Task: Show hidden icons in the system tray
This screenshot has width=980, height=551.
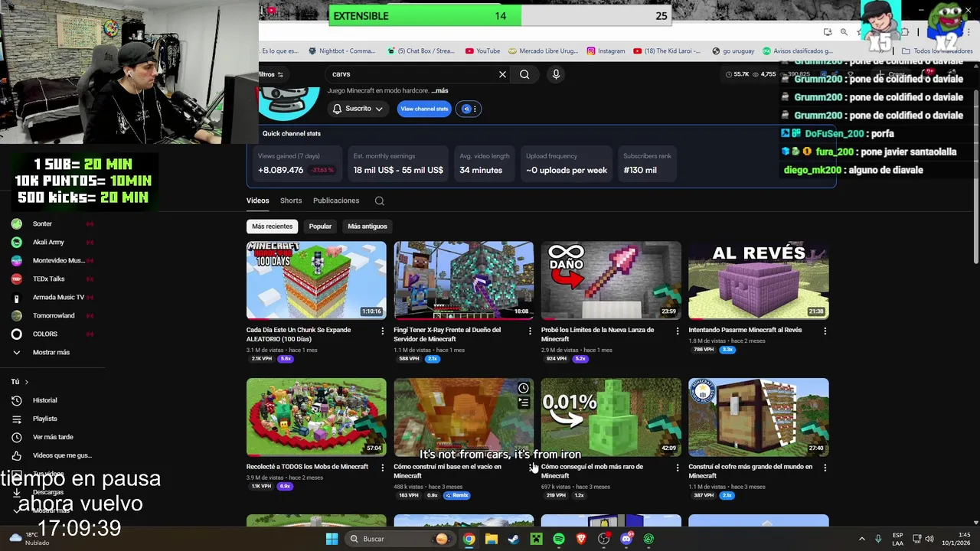Action: point(861,539)
